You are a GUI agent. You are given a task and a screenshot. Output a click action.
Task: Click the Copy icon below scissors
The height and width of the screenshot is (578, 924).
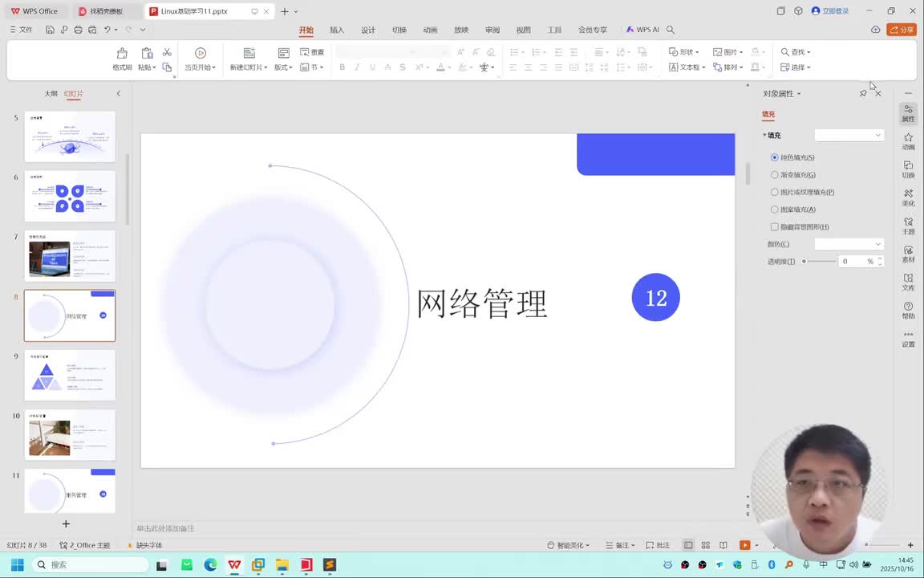[x=168, y=67]
